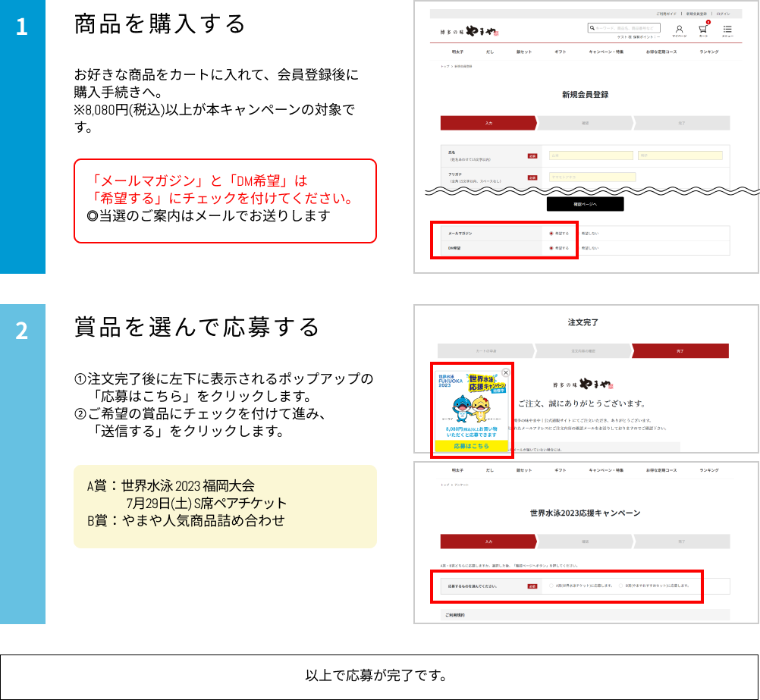This screenshot has height=700, width=760.
Task: Click the black 確認ページへ button
Action: (x=585, y=204)
